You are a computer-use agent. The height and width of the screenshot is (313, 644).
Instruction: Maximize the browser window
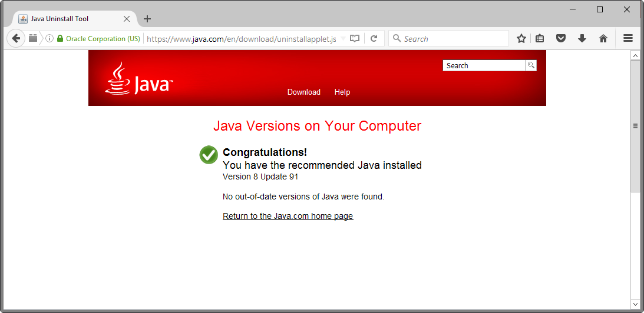[x=600, y=9]
